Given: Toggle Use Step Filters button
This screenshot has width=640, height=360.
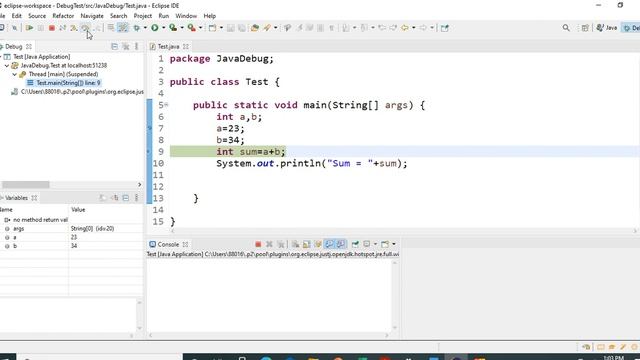Looking at the screenshot, I should click(123, 28).
